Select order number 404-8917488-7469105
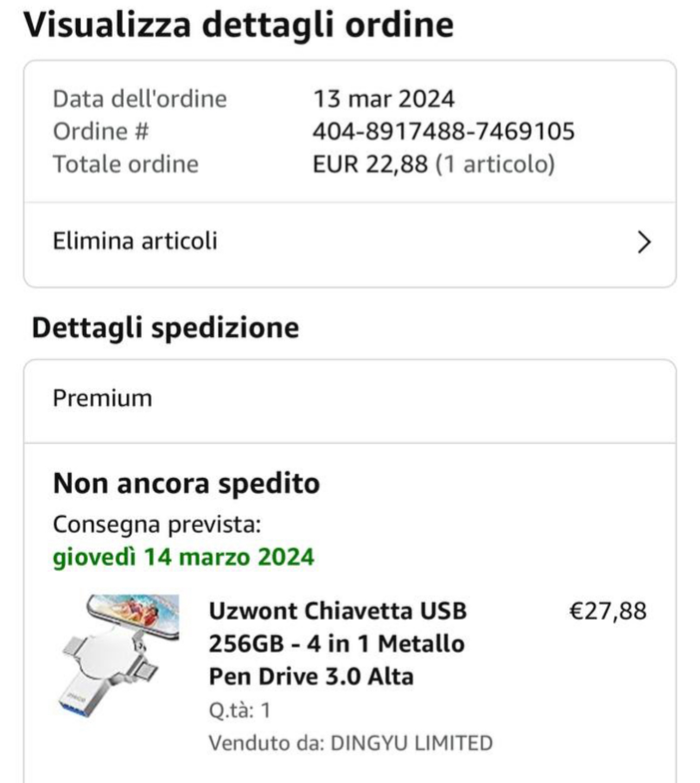700x783 pixels. 443,132
